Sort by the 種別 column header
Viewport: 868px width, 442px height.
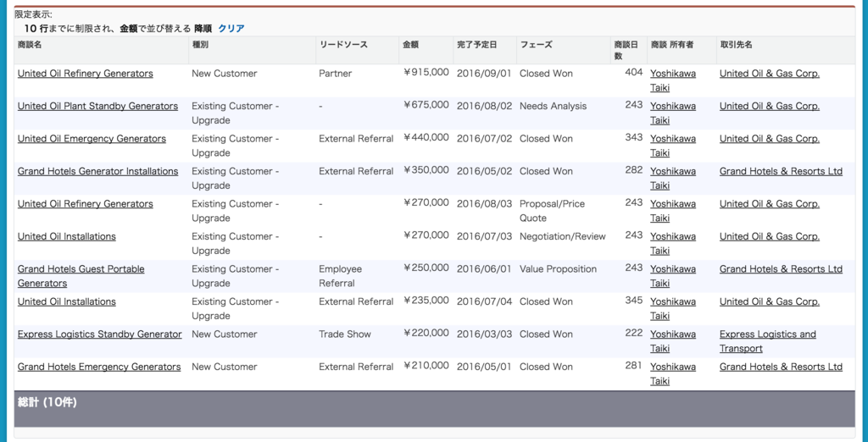point(200,46)
